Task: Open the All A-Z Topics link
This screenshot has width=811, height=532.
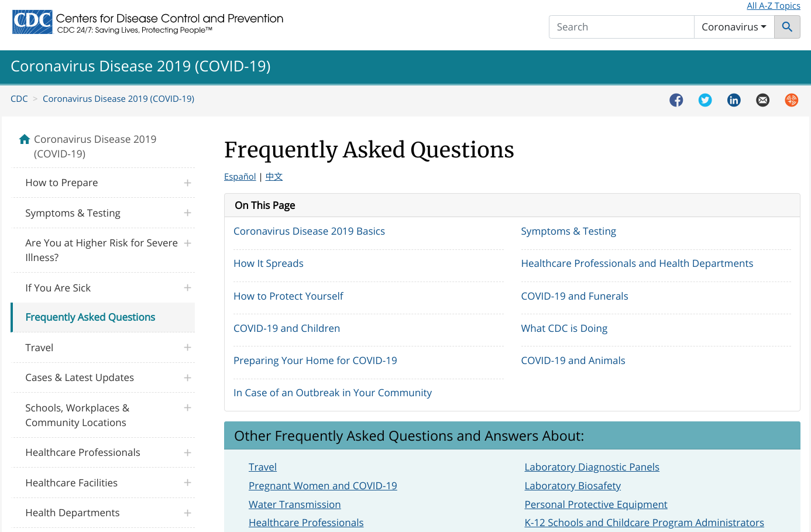Action: pyautogui.click(x=773, y=6)
